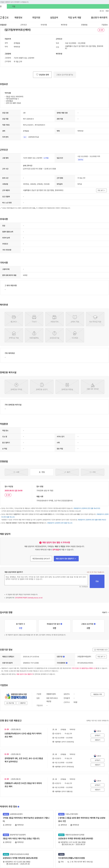Viewport: 109px width, 868px height.
Task: Open the 채용정보 main menu
Action: point(18,18)
